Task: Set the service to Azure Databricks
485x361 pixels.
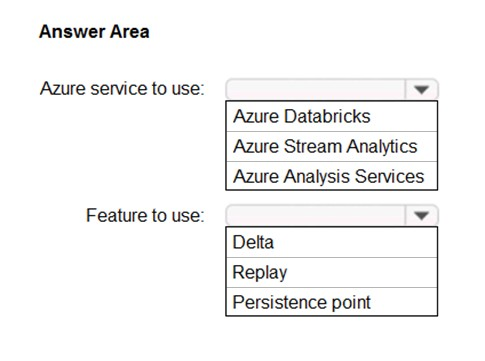Action: click(332, 116)
